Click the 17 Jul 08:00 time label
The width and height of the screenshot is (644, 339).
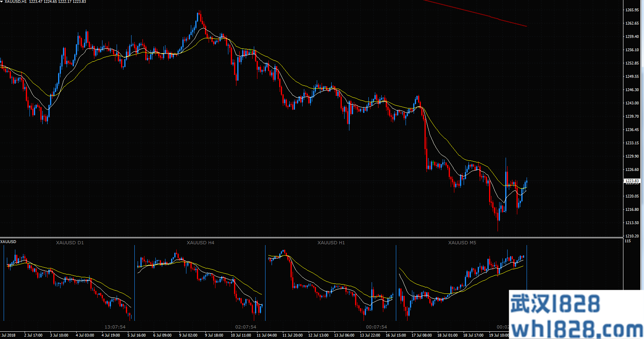tap(421, 335)
